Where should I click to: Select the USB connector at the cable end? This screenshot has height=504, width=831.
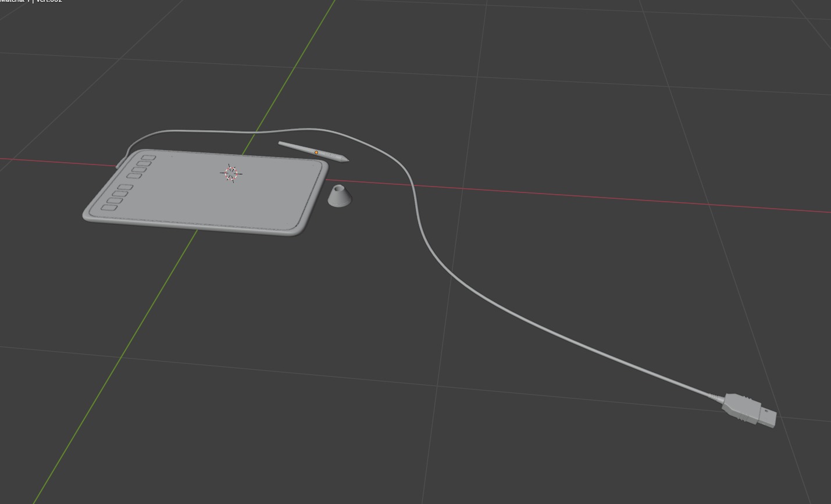coord(749,410)
